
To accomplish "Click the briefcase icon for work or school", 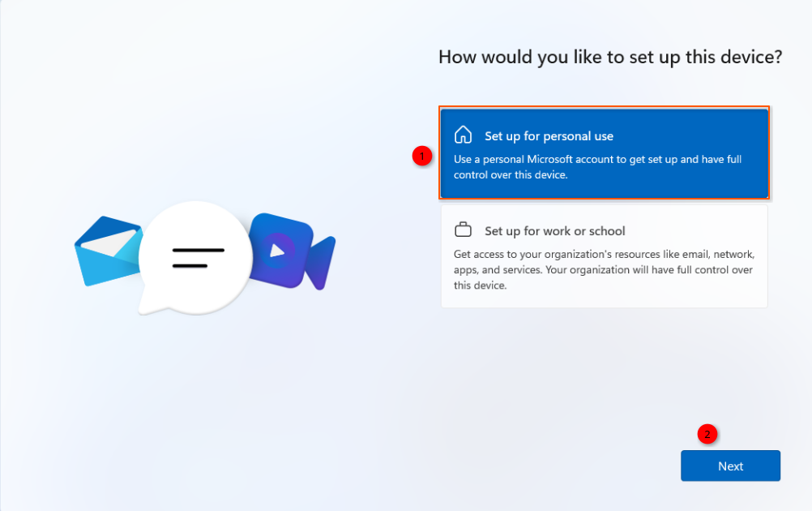I will click(x=463, y=230).
